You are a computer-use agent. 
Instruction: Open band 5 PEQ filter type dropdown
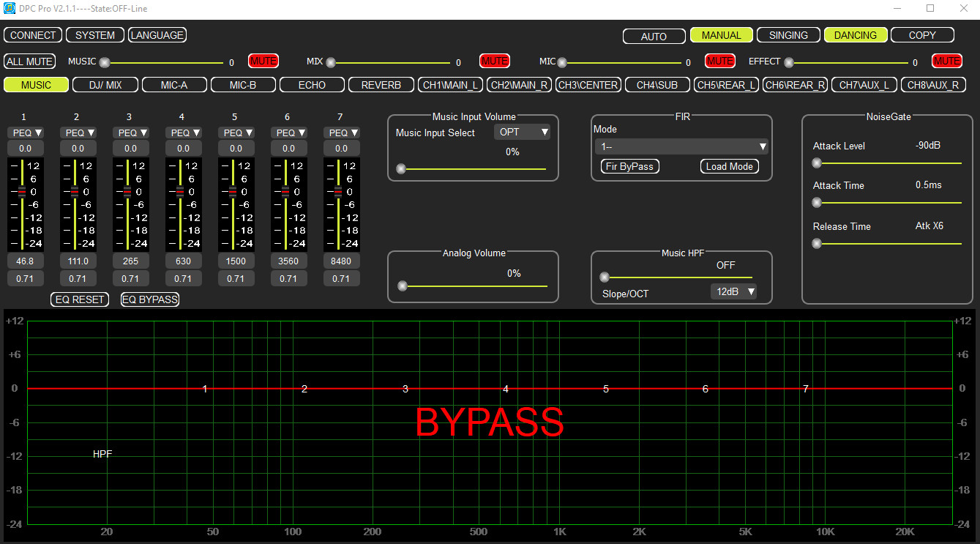(x=236, y=133)
